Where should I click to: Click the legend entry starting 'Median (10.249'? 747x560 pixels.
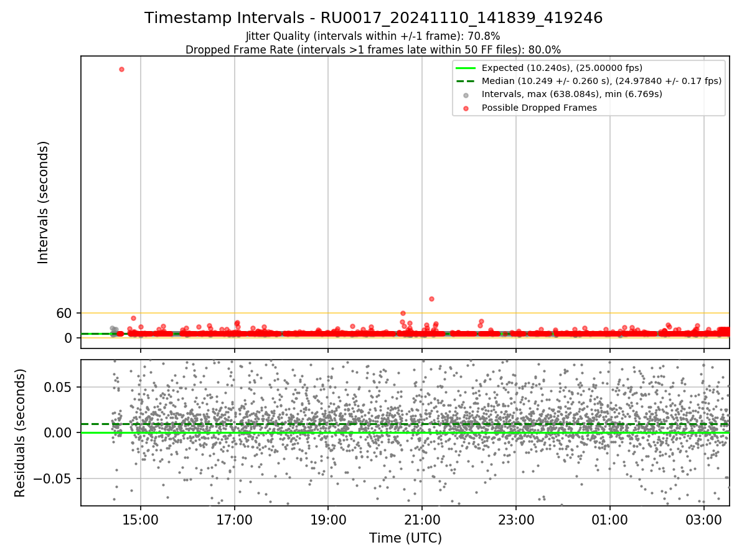601,81
